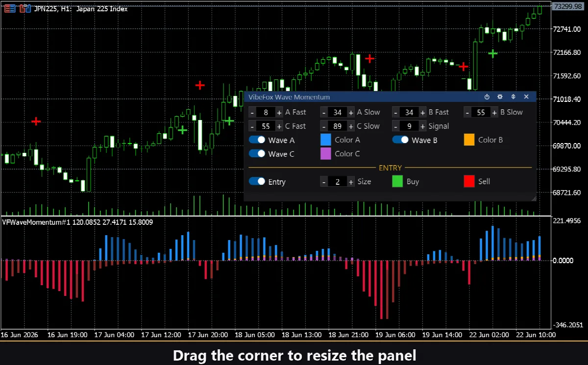
Task: Click the C Slow number field
Action: (337, 126)
